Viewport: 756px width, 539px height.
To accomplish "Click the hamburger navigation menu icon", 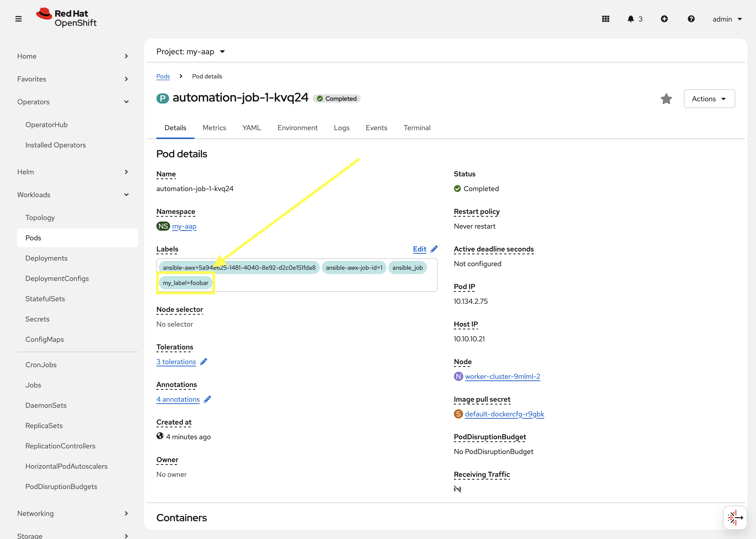I will [x=19, y=19].
